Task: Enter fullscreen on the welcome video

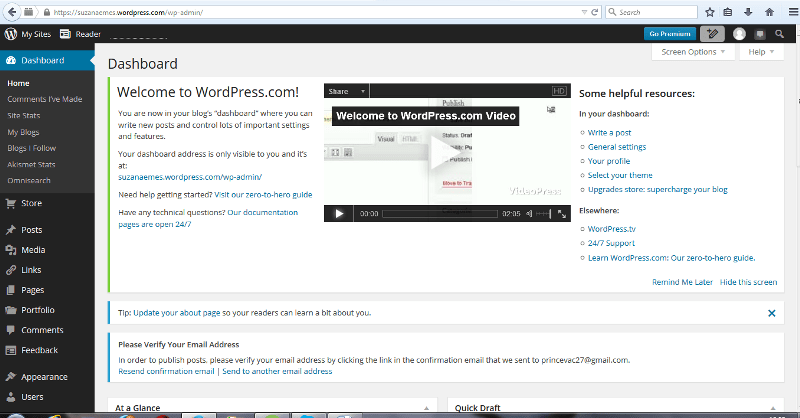Action: pyautogui.click(x=562, y=214)
